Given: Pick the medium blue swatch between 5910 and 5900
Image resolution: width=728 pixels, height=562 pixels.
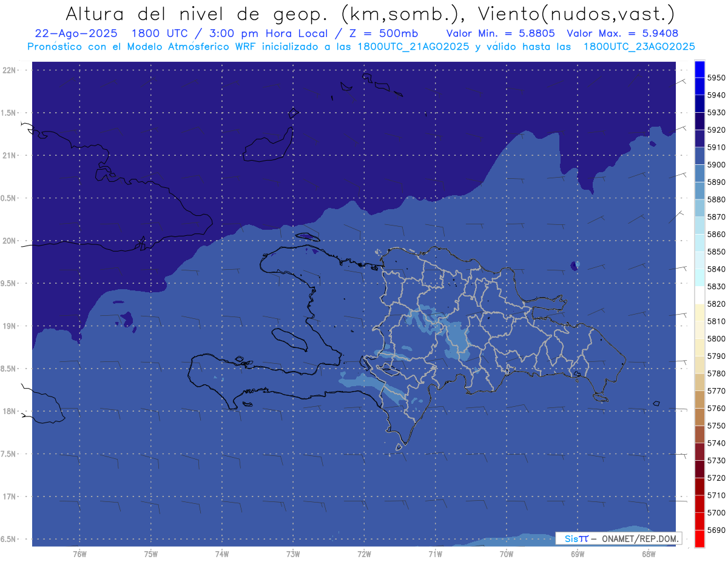Looking at the screenshot, I should tap(699, 156).
